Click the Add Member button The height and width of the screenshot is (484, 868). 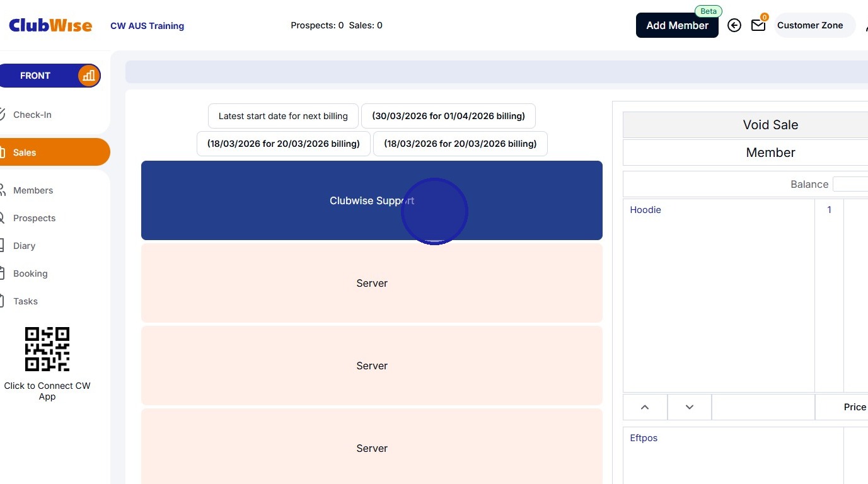pyautogui.click(x=677, y=25)
